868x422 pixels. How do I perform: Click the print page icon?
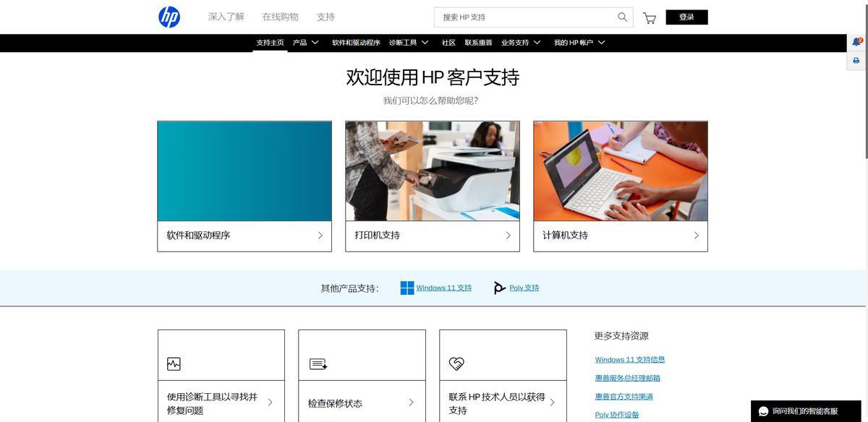click(856, 61)
